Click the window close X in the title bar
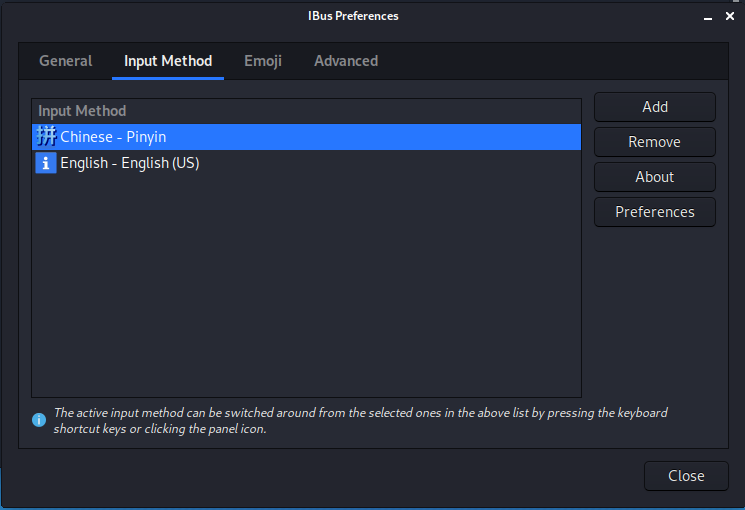This screenshot has height=510, width=745. (x=730, y=16)
